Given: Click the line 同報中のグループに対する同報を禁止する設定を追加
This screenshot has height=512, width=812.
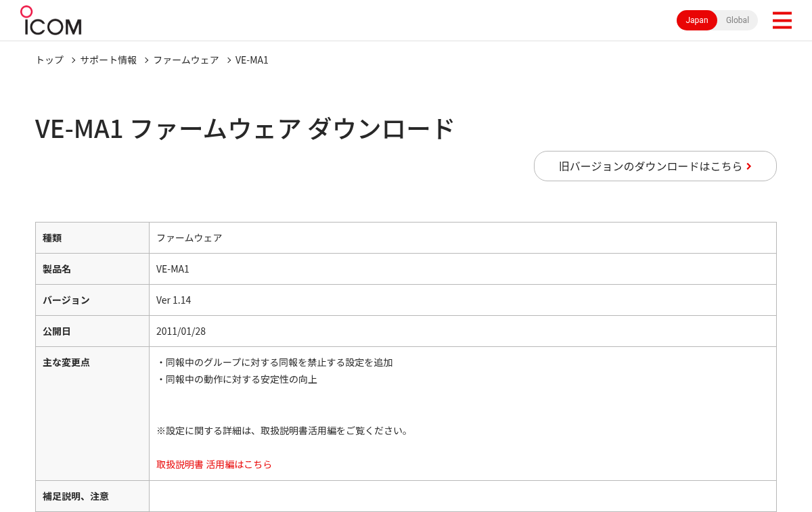Looking at the screenshot, I should click(275, 362).
